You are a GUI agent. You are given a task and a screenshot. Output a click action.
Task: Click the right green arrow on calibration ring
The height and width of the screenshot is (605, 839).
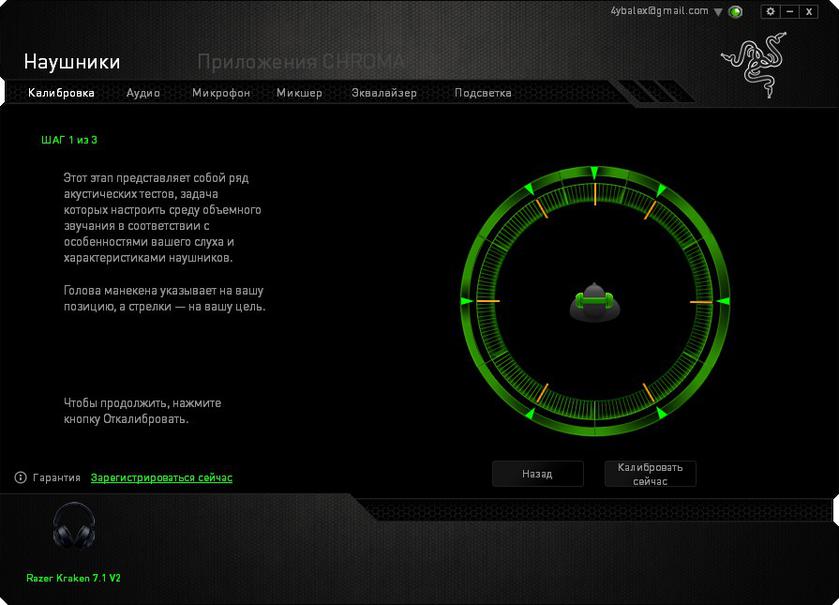point(722,301)
